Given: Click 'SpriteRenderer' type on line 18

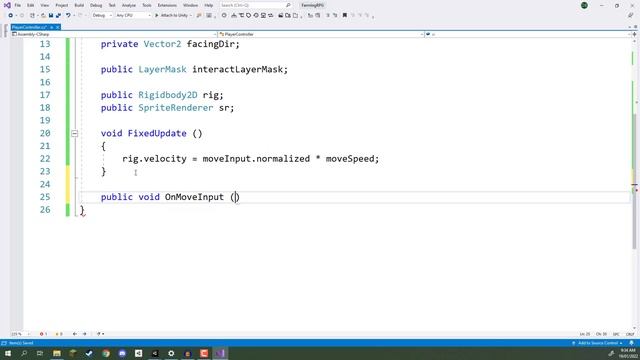Looking at the screenshot, I should pos(176,108).
